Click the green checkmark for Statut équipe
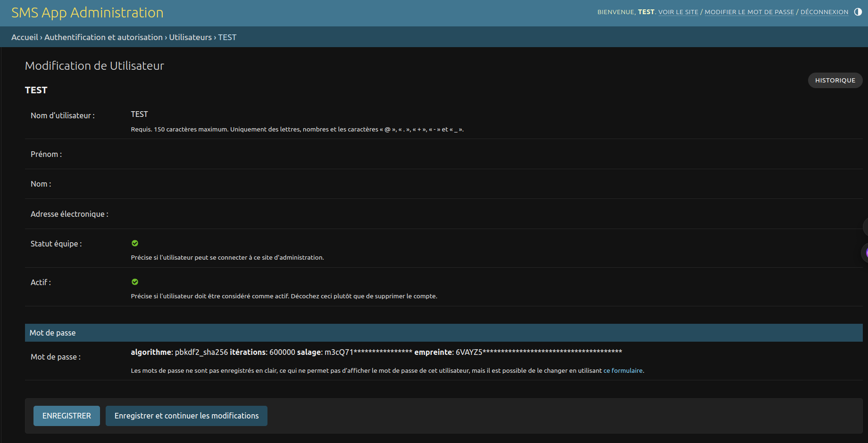Image resolution: width=868 pixels, height=443 pixels. coord(135,243)
